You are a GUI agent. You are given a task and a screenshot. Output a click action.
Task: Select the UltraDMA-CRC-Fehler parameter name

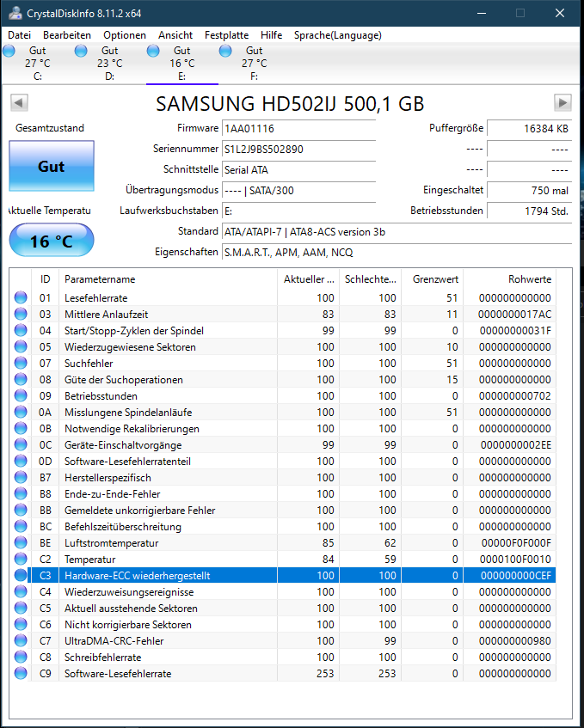[114, 640]
